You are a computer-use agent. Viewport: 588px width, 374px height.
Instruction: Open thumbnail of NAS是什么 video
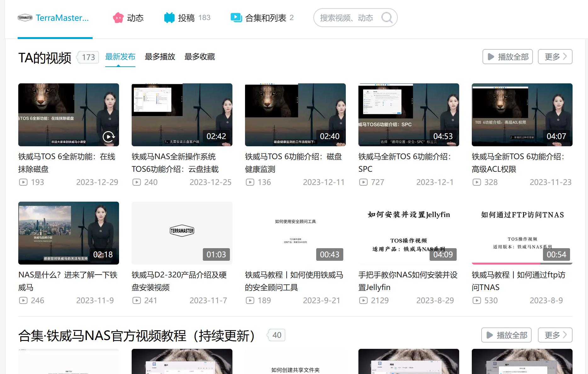(69, 233)
